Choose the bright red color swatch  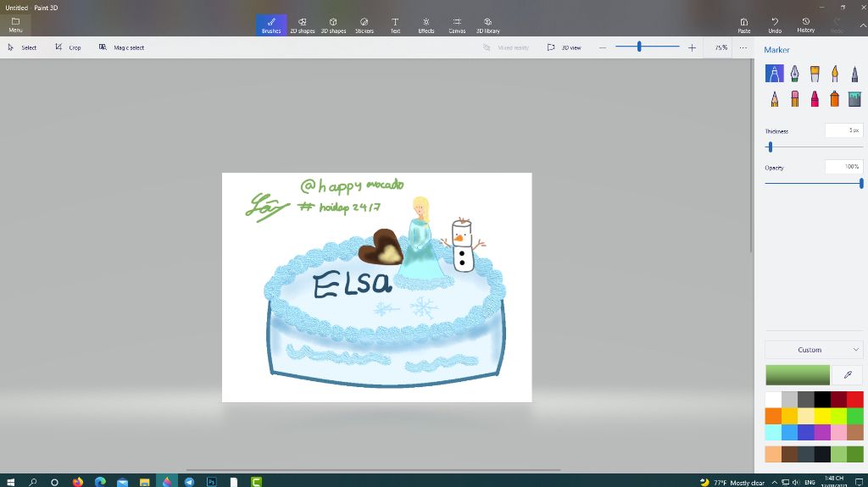(855, 399)
